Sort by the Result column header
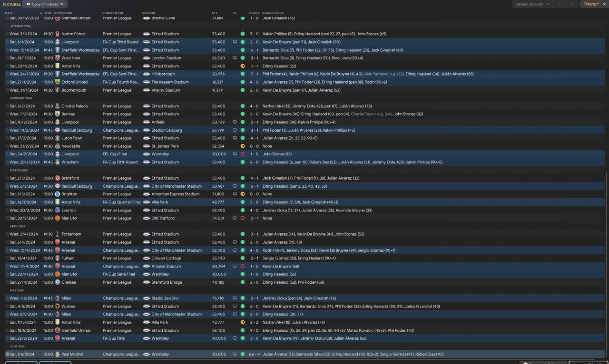The image size is (609, 364). (254, 13)
